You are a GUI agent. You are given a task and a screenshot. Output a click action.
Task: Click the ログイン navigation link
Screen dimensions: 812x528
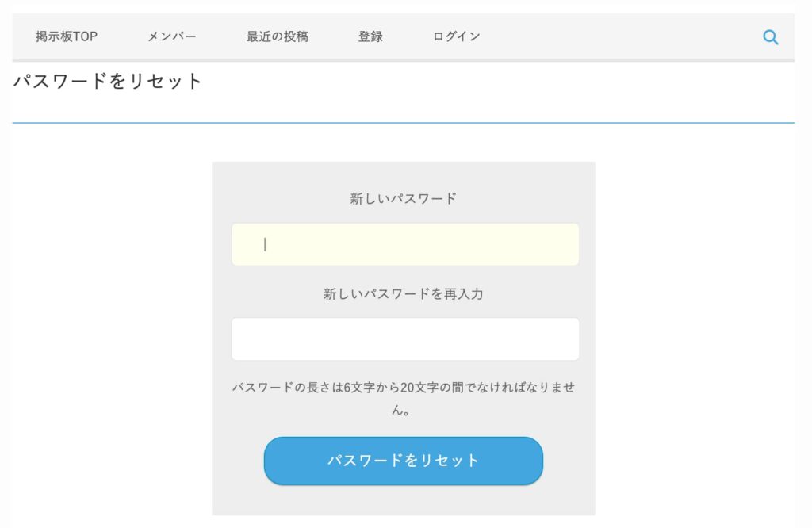click(456, 36)
